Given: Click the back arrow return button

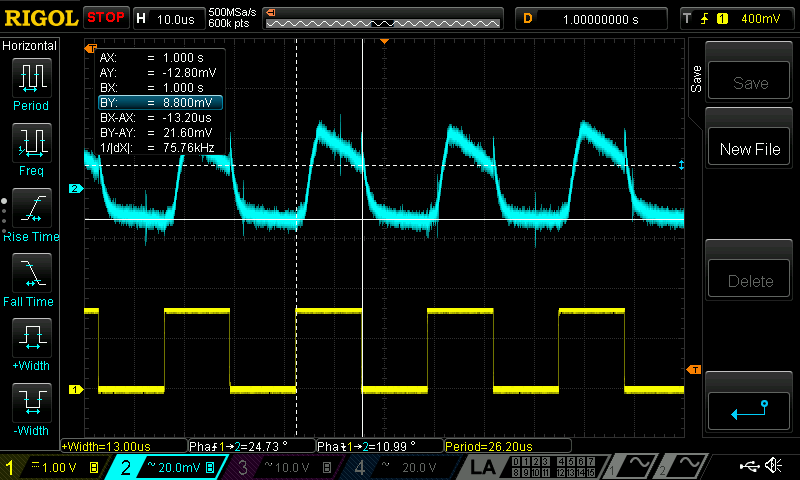Looking at the screenshot, I should point(749,411).
